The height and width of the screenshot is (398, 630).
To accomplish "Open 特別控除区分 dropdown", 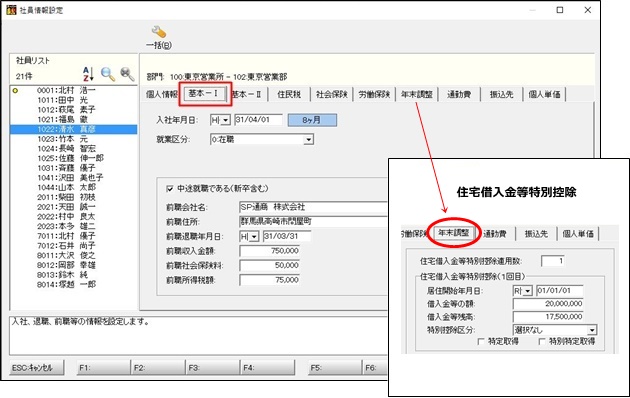I will [592, 330].
